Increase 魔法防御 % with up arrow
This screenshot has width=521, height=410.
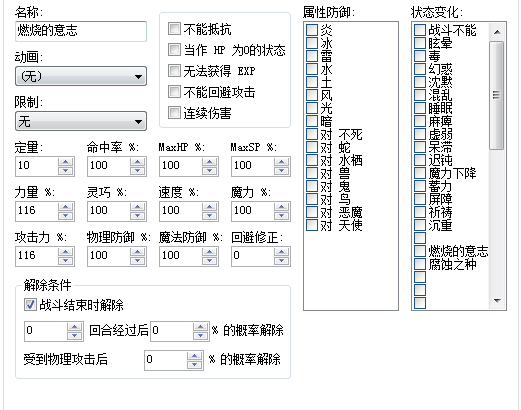click(x=209, y=252)
